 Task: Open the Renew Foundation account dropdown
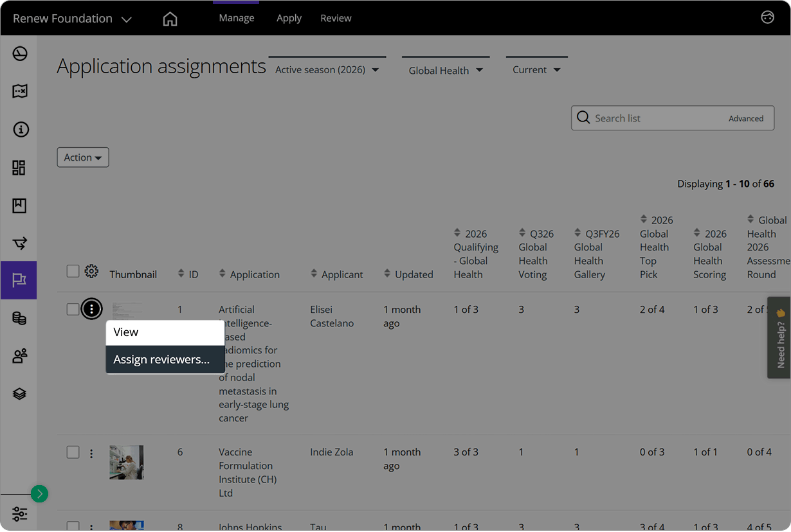(x=72, y=19)
